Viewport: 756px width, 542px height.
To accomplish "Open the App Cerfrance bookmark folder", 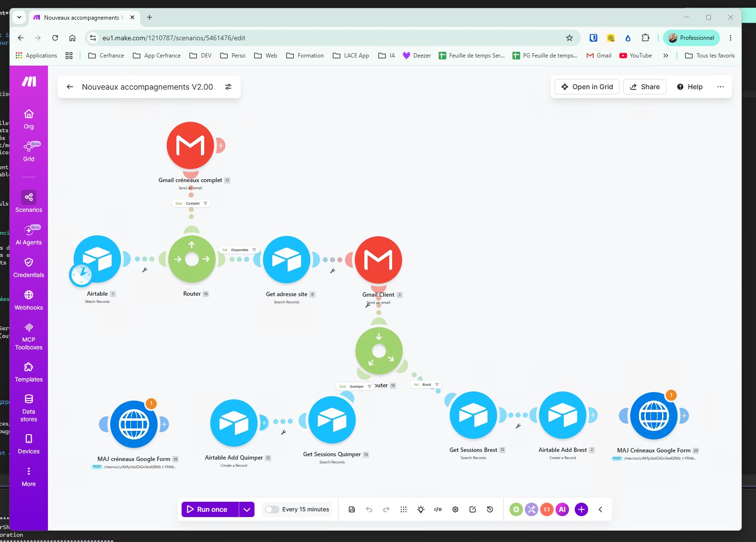I will (x=157, y=56).
